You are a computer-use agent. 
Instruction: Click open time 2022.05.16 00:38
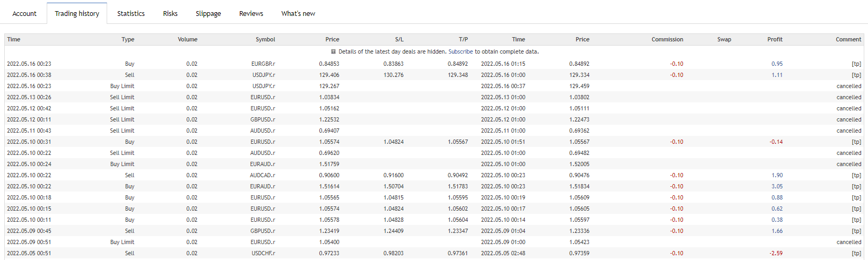(29, 75)
